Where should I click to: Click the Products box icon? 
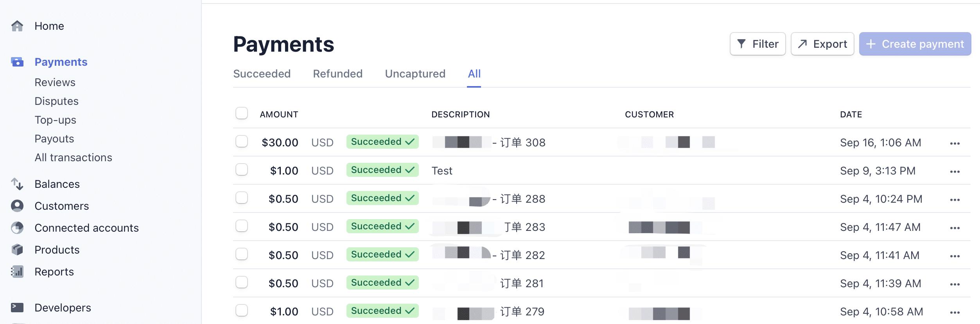pyautogui.click(x=17, y=250)
